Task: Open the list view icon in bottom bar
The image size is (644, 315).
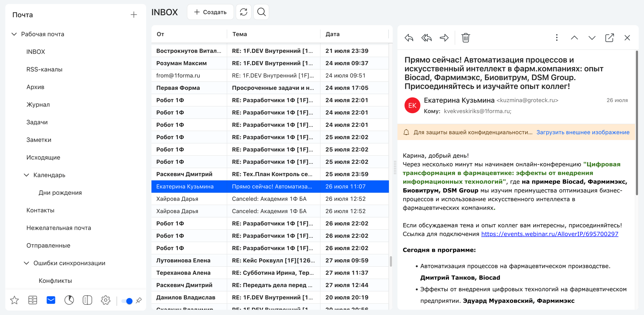Action: click(33, 300)
